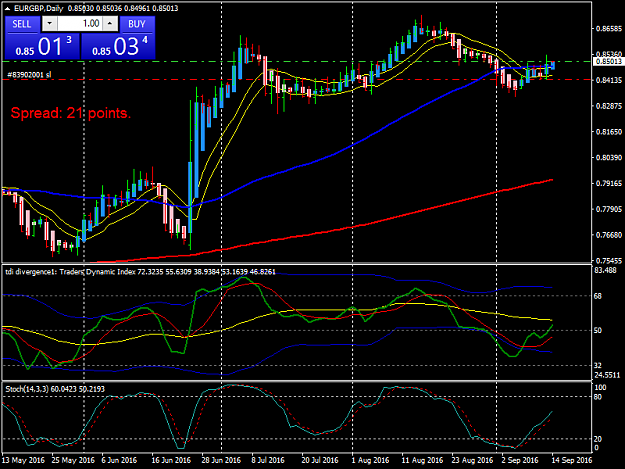
Task: Click the 14 Sep 2016 date label
Action: (572, 460)
